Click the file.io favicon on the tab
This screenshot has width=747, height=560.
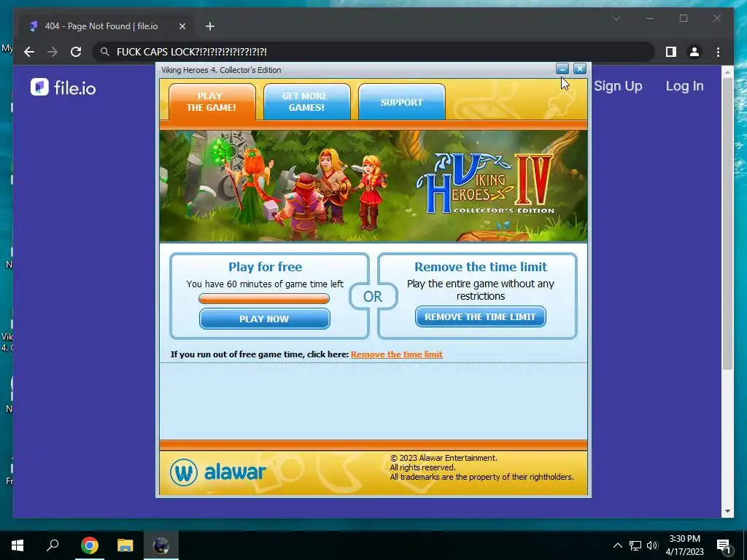(x=34, y=26)
